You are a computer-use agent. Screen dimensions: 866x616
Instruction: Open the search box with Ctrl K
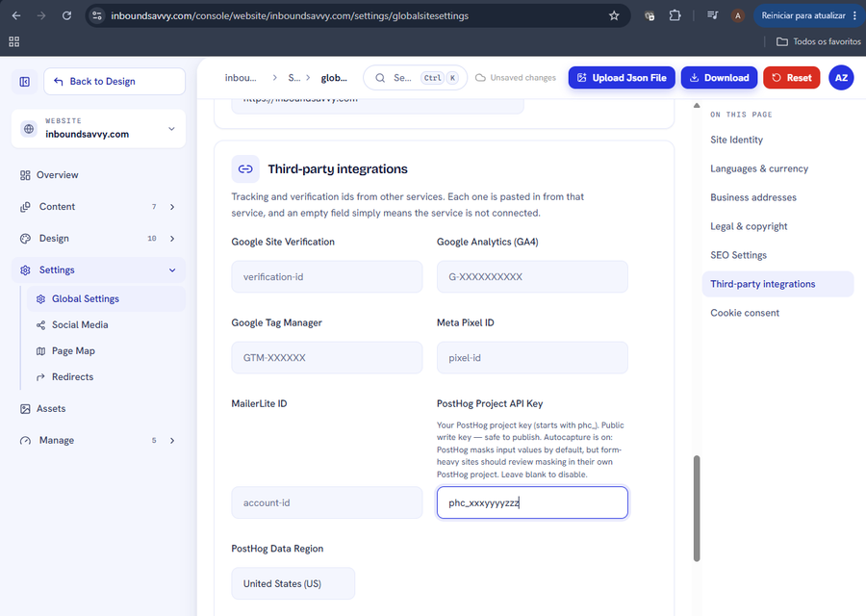click(415, 78)
